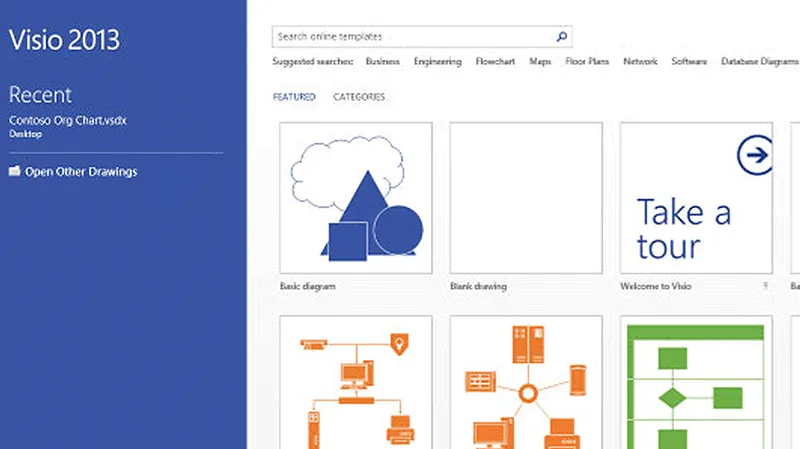Click the arrow circle on Take a tour
Image resolution: width=800 pixels, height=449 pixels.
(755, 155)
